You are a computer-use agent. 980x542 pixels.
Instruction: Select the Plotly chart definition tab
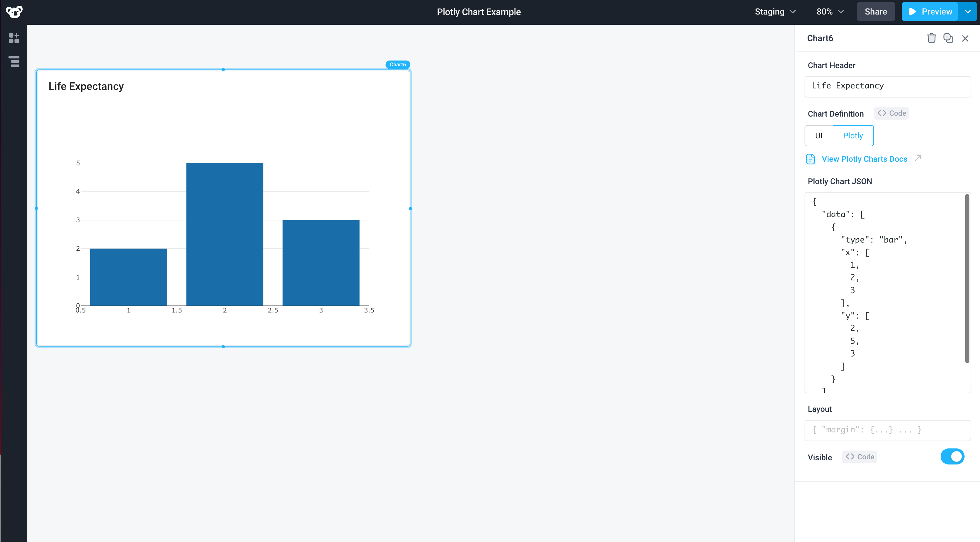point(853,135)
